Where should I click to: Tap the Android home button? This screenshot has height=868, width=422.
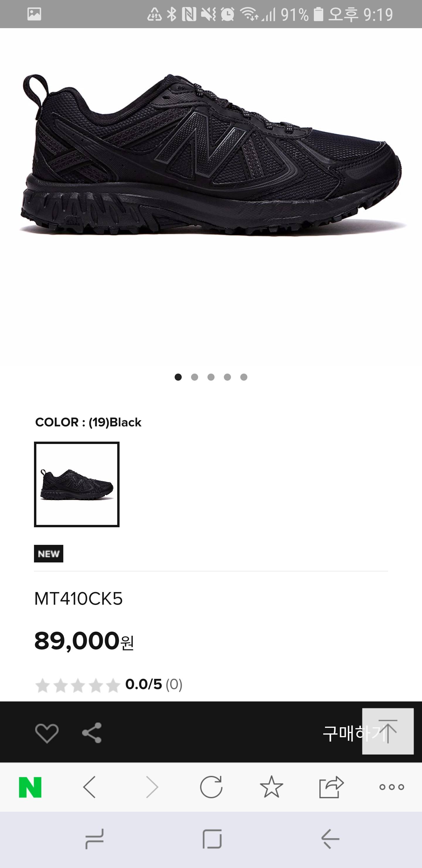coord(212,839)
